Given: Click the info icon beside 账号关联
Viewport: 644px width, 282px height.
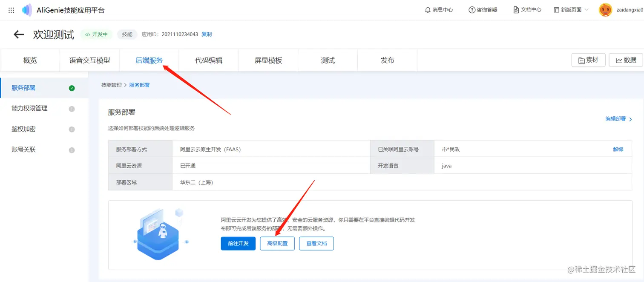Looking at the screenshot, I should pyautogui.click(x=72, y=150).
